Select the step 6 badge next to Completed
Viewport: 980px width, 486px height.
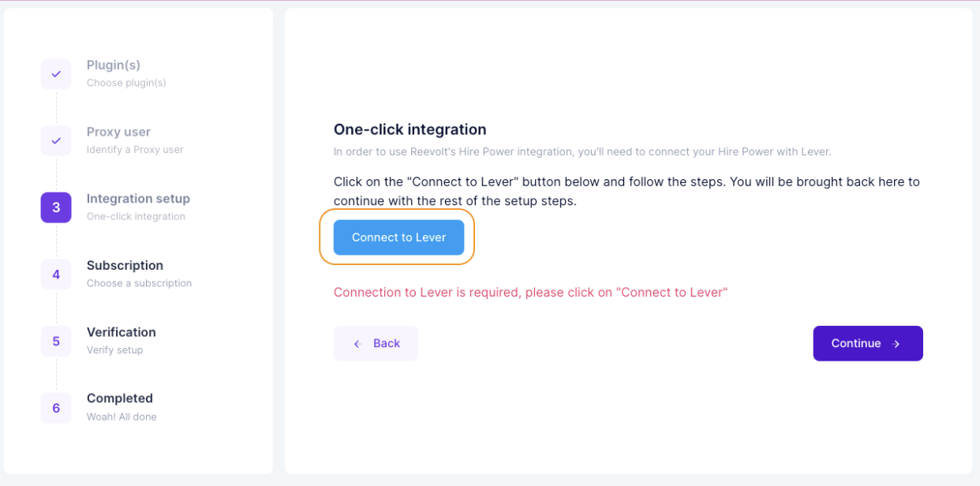[x=55, y=407]
